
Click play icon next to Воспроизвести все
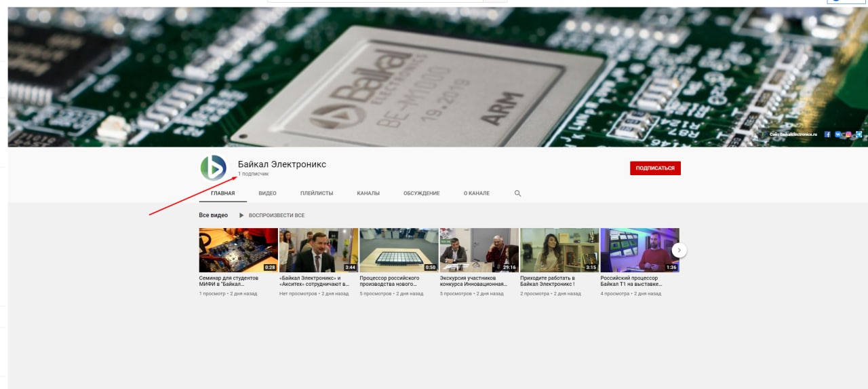(x=241, y=215)
